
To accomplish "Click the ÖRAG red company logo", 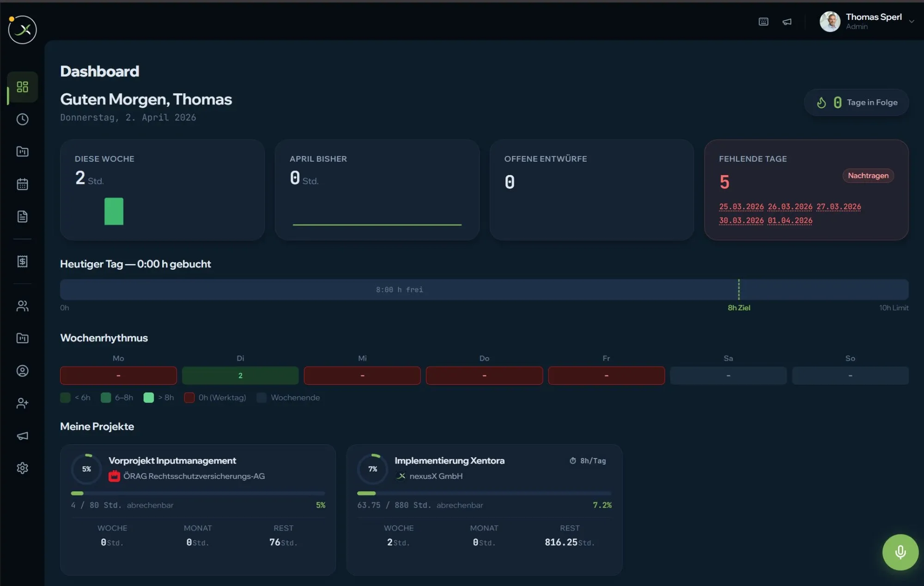I will tap(114, 476).
